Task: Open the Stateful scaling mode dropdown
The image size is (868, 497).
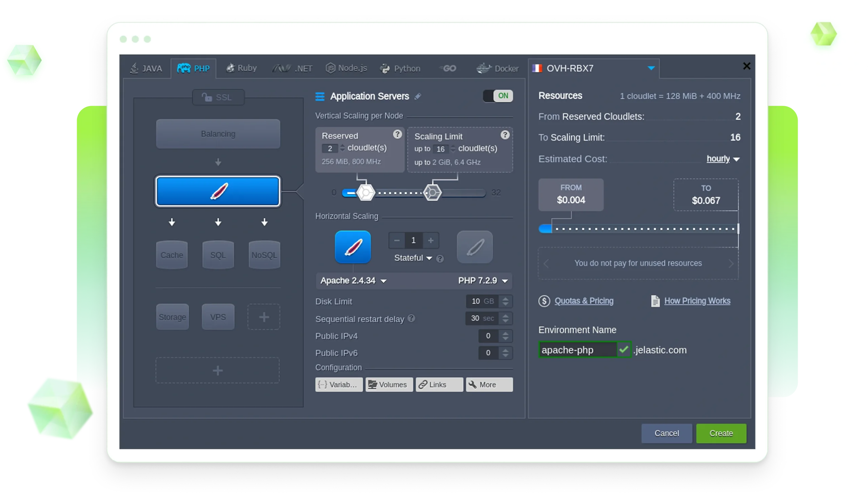Action: coord(413,258)
